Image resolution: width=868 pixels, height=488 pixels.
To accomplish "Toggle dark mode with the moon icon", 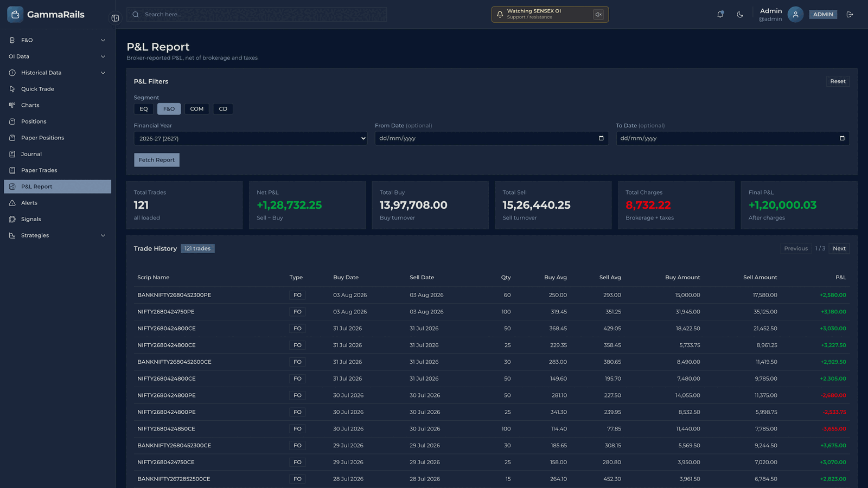I will (x=740, y=15).
